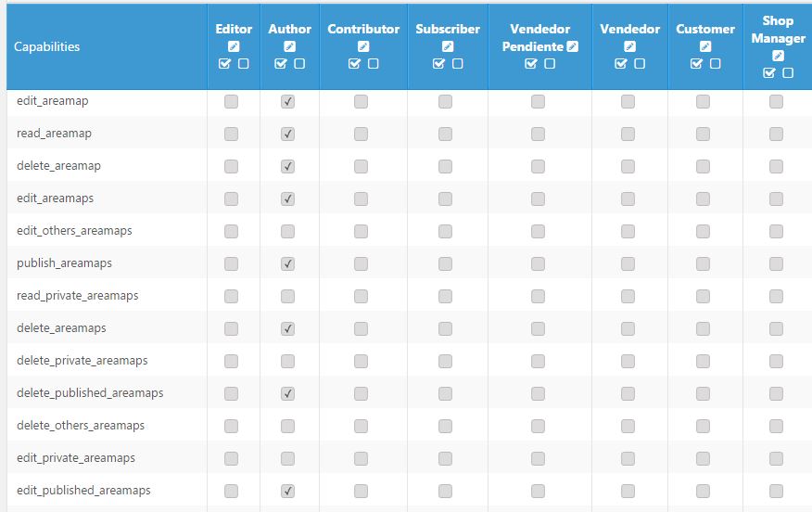Enable edit_private_areamaps for Shop Manager
The image size is (812, 512).
tap(776, 458)
